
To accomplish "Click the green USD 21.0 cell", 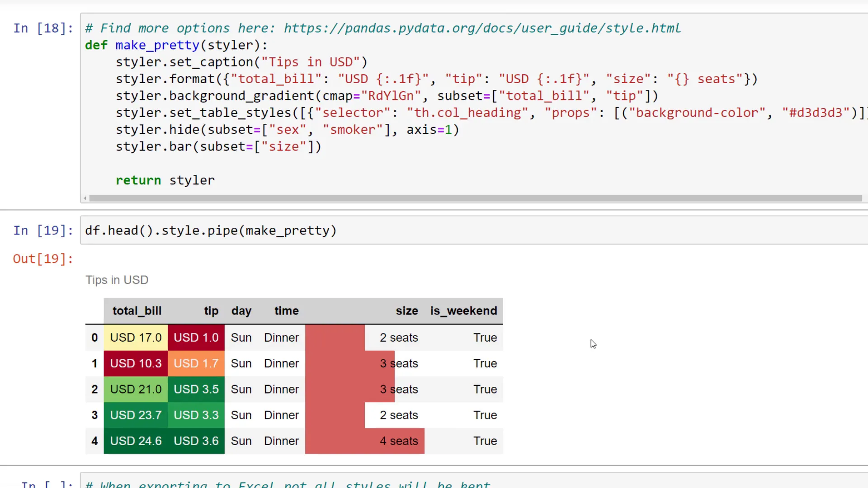I will click(136, 389).
